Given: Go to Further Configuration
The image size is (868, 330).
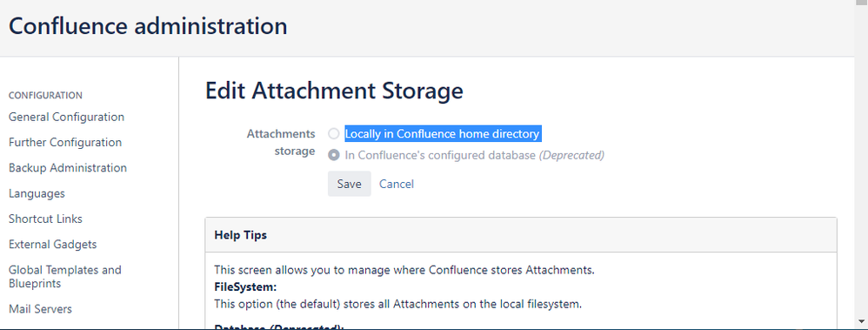Looking at the screenshot, I should (65, 143).
